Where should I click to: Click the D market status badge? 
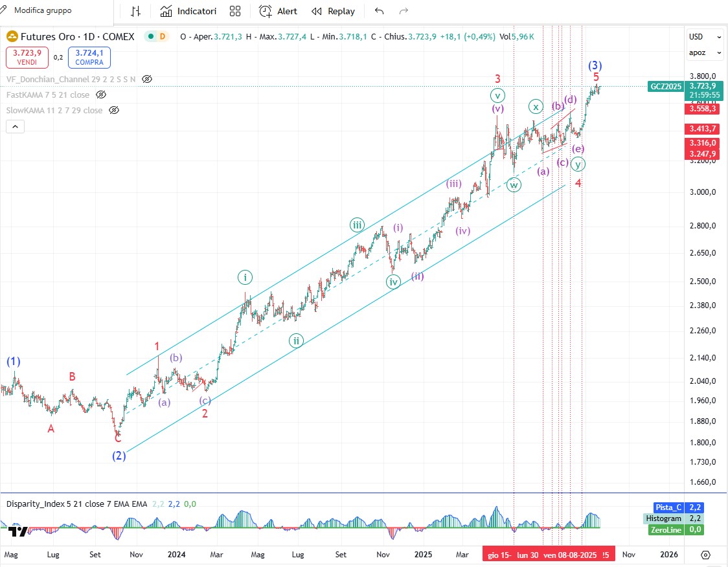163,37
